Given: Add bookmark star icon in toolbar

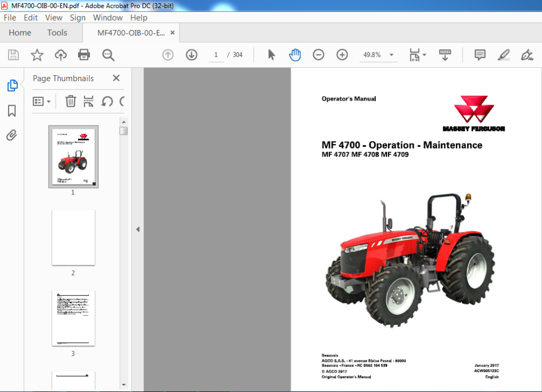Looking at the screenshot, I should click(x=37, y=55).
